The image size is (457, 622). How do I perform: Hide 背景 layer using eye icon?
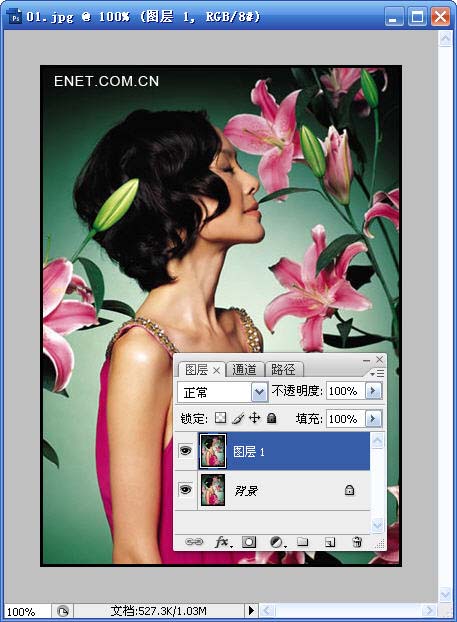click(x=186, y=490)
